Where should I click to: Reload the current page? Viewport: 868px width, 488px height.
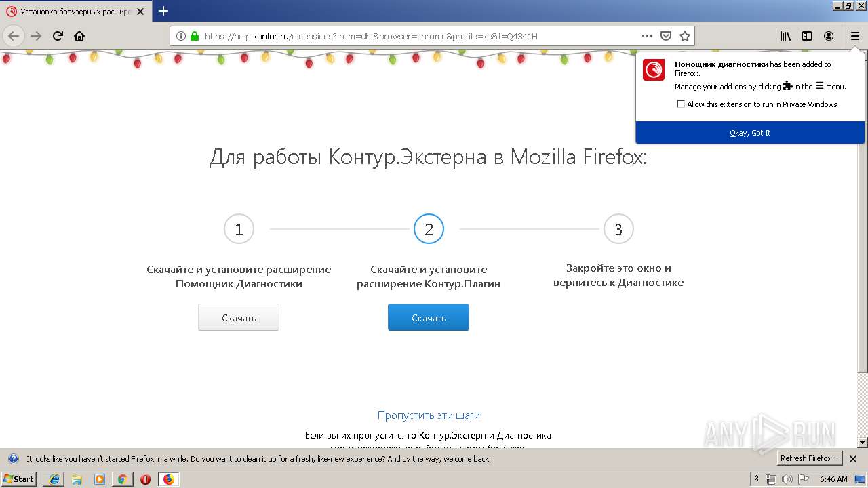(x=58, y=36)
